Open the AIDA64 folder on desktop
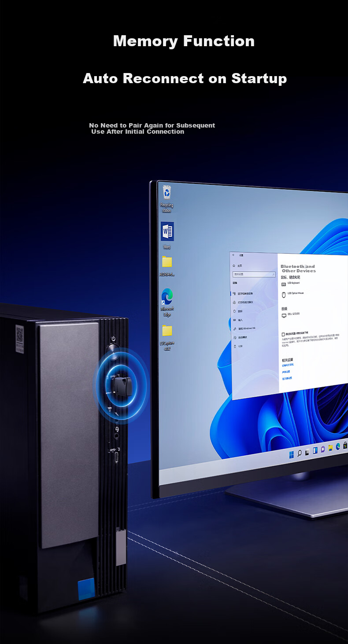 point(167,266)
